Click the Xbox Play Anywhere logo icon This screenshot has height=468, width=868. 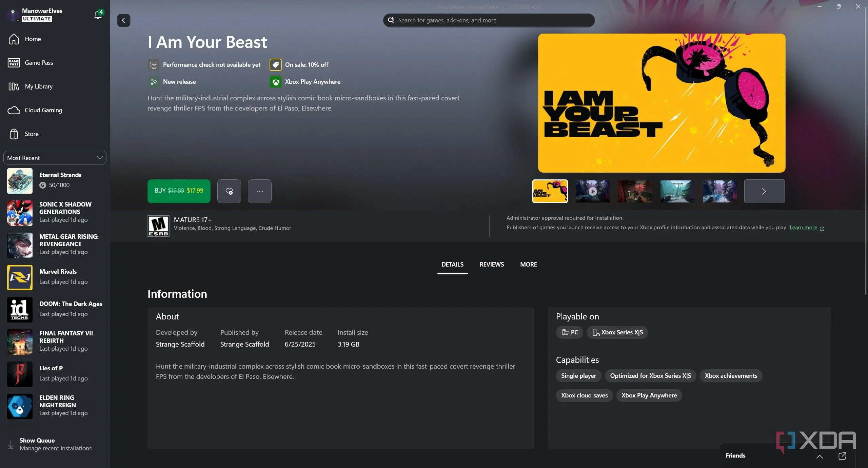276,82
